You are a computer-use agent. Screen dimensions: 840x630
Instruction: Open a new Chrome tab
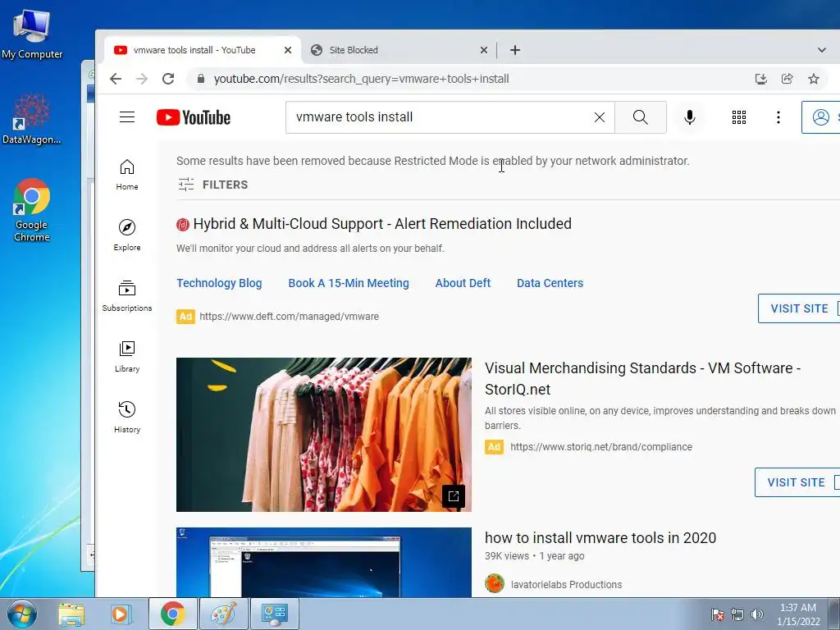point(515,50)
